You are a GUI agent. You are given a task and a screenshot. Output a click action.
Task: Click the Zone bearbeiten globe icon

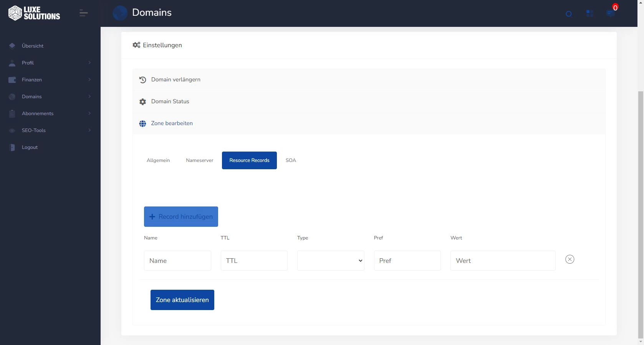pyautogui.click(x=142, y=124)
